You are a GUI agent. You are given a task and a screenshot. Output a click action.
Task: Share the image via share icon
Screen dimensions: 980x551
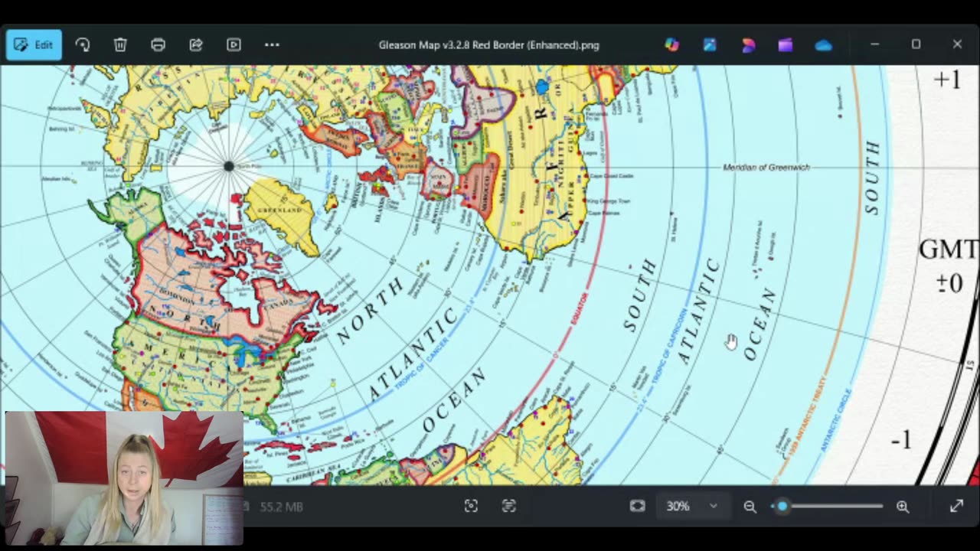point(196,44)
